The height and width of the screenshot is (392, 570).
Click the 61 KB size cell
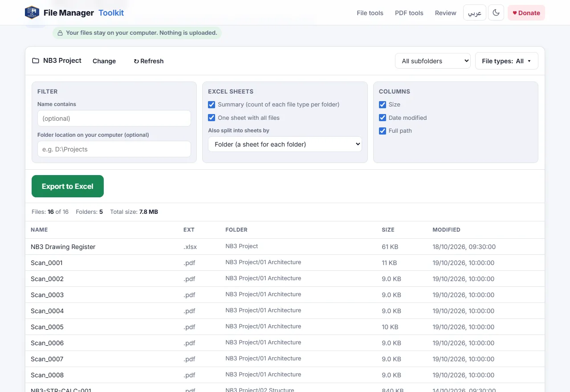tap(390, 247)
